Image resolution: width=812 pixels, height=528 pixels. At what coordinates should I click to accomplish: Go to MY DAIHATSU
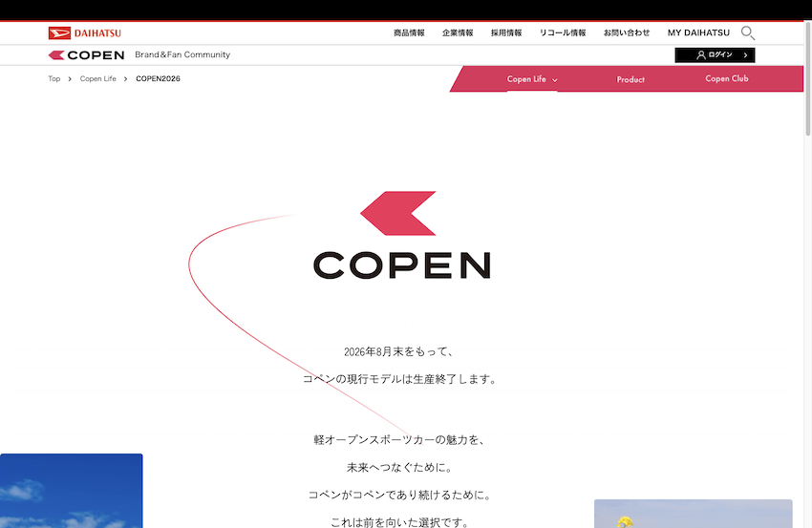(x=698, y=32)
